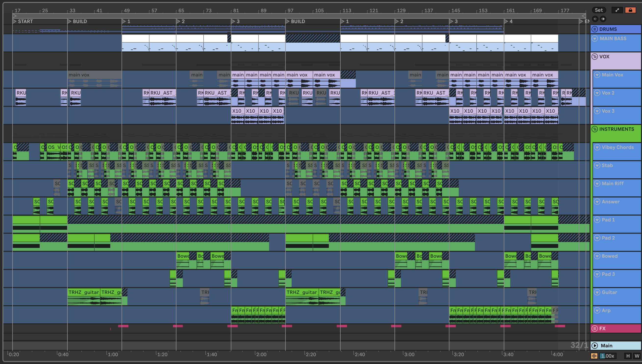Collapse the Pad 1 track
This screenshot has height=364, width=642.
pyautogui.click(x=597, y=220)
